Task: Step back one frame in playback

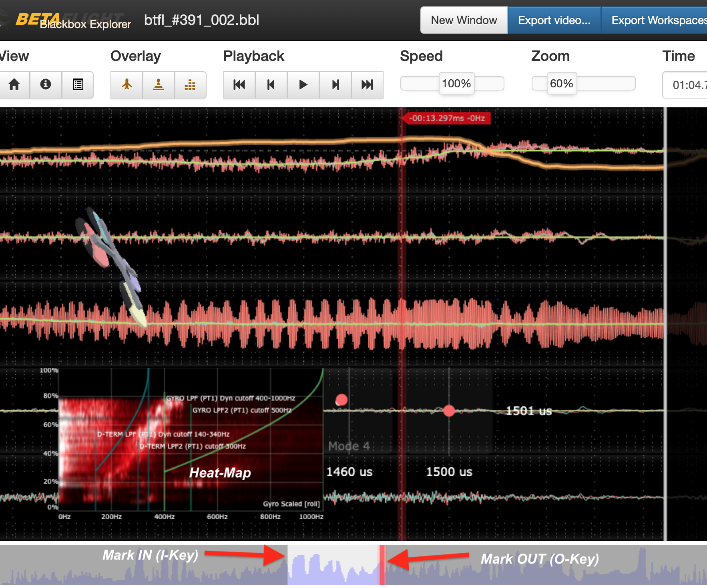Action: coord(271,85)
